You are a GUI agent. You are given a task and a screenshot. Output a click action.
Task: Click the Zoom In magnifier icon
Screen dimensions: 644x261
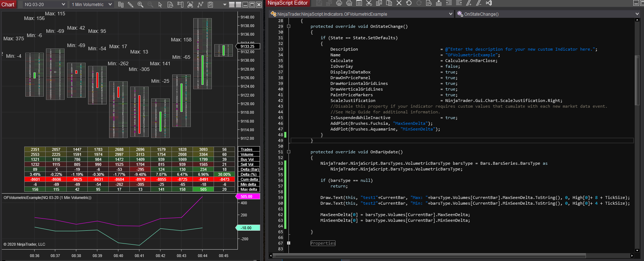coord(140,5)
